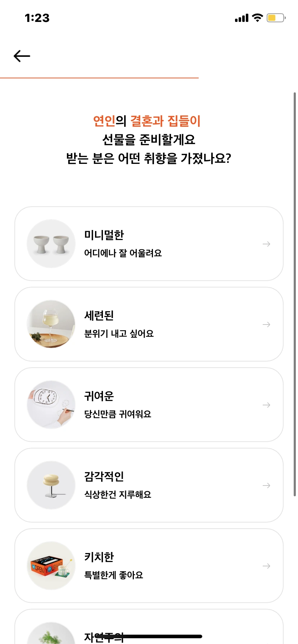Viewport: 298px width, 644px height.
Task: Tap arrow on 세련된 card
Action: [x=266, y=325]
